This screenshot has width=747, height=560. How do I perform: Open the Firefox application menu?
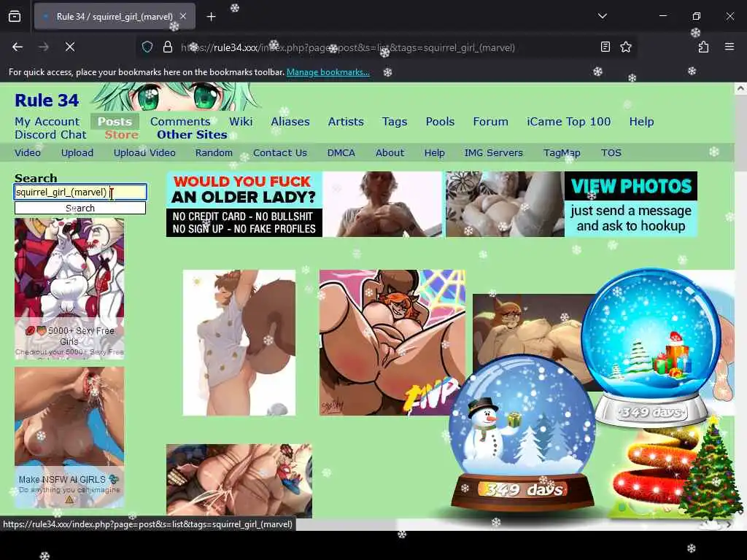click(x=729, y=47)
